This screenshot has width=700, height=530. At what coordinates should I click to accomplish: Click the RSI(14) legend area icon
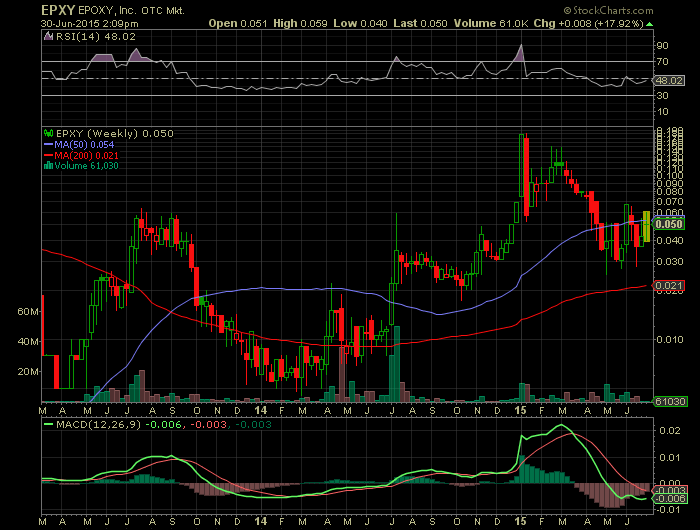(48, 37)
